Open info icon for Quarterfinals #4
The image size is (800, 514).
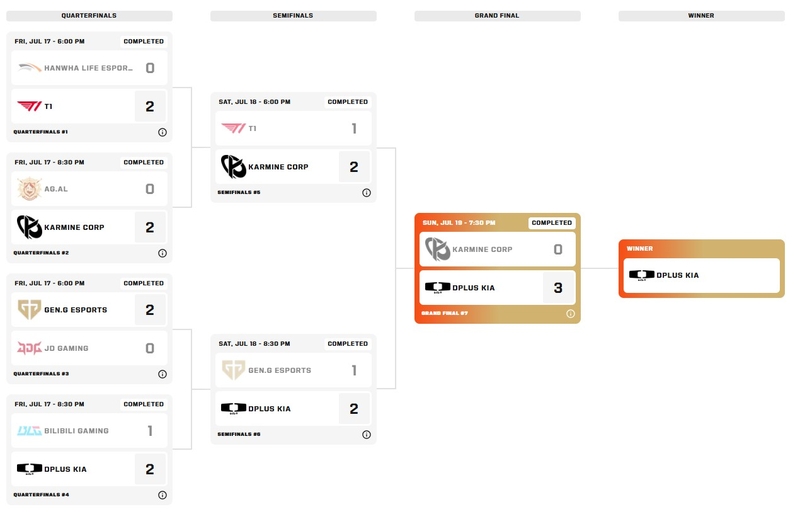click(x=162, y=495)
